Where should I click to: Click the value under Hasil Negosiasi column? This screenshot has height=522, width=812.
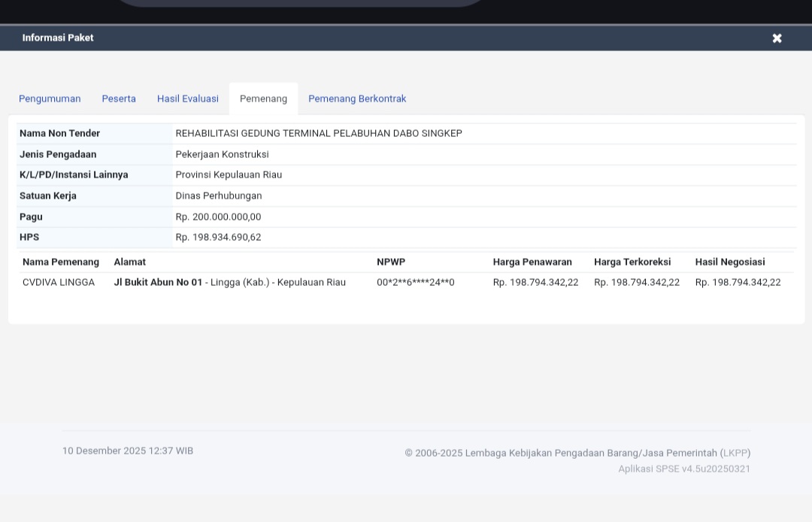tap(738, 283)
